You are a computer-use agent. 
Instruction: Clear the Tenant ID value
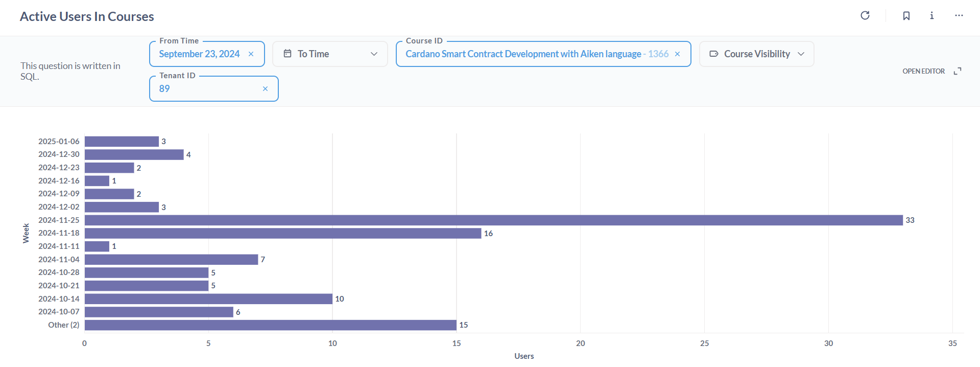pos(265,89)
